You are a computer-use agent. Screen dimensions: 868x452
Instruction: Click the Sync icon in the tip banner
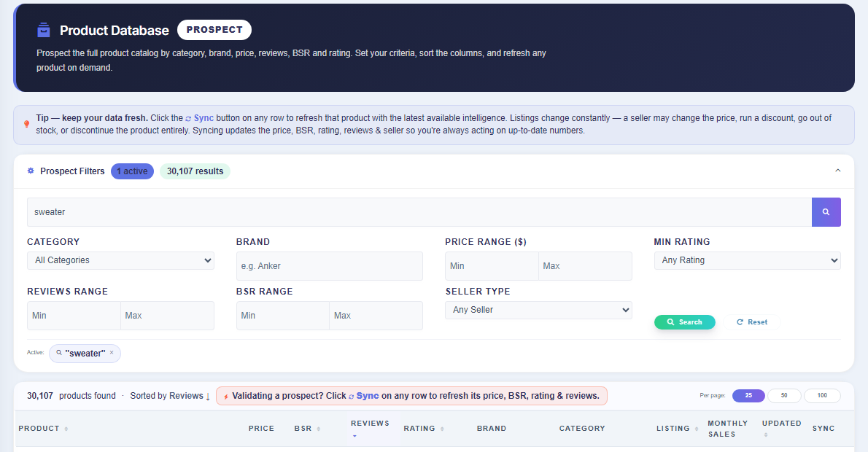[188, 118]
